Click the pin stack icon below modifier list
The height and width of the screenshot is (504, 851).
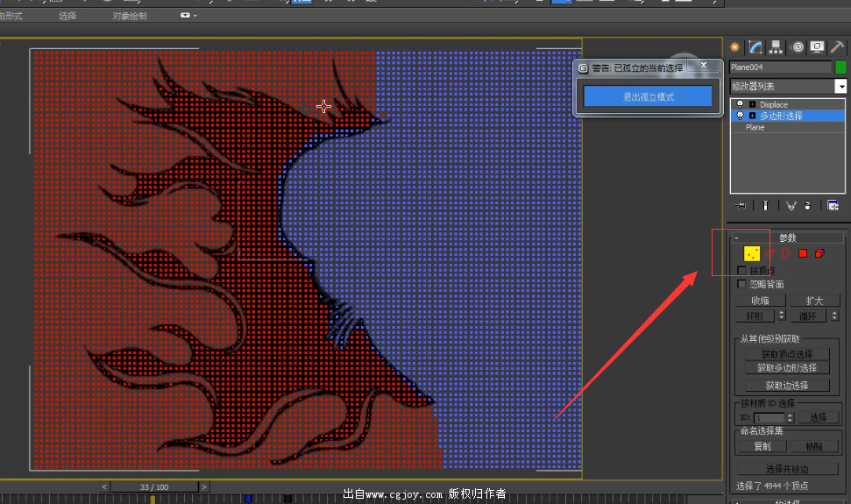[741, 205]
